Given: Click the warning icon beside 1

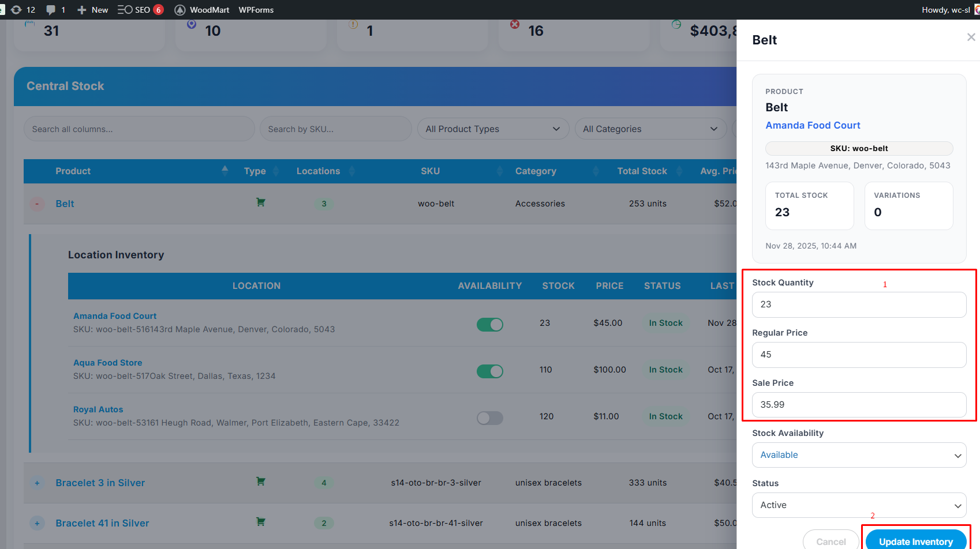Looking at the screenshot, I should pyautogui.click(x=353, y=24).
